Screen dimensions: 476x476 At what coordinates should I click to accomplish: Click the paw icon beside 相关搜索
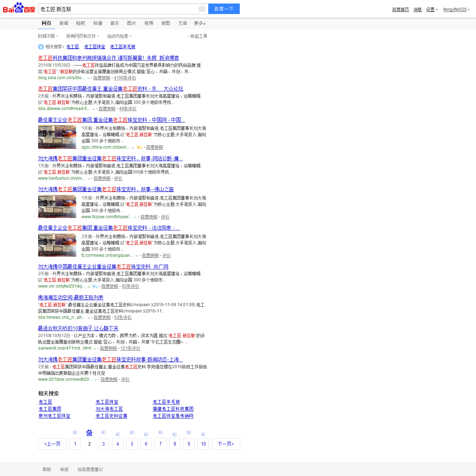click(41, 47)
